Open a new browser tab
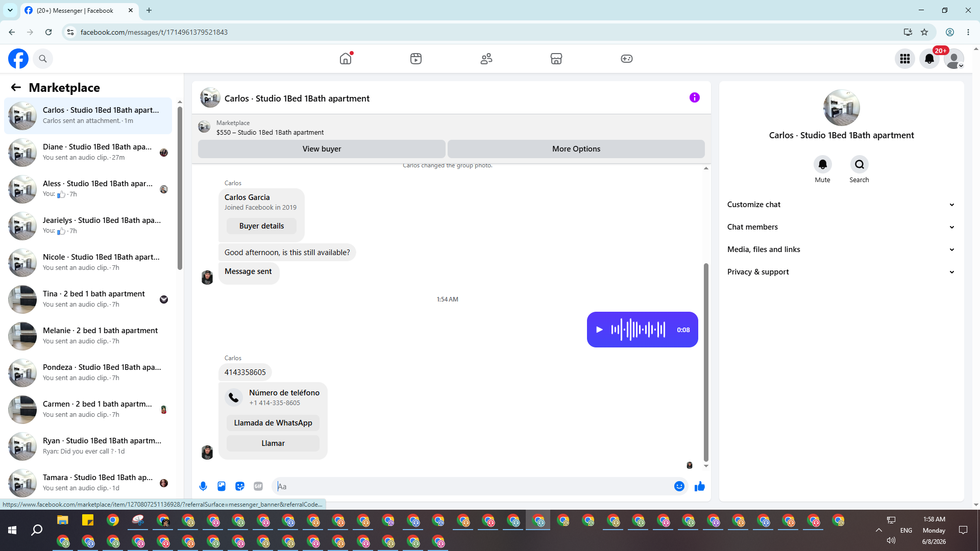 click(149, 10)
